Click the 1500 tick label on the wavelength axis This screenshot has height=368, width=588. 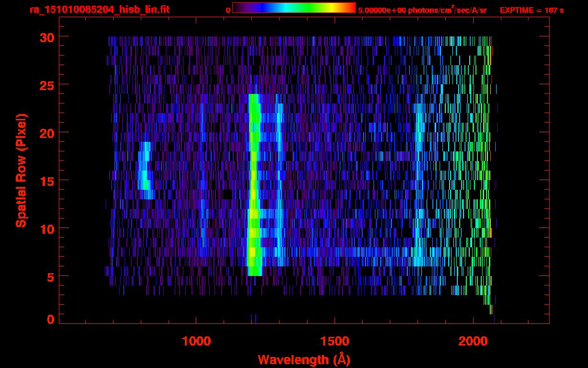(334, 341)
